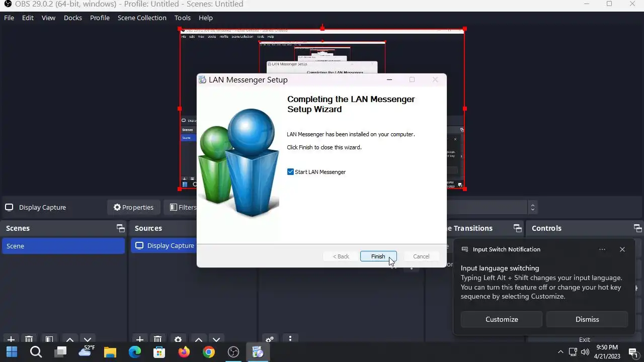The width and height of the screenshot is (644, 362).
Task: Open Windows Search from taskbar
Action: pos(36,352)
